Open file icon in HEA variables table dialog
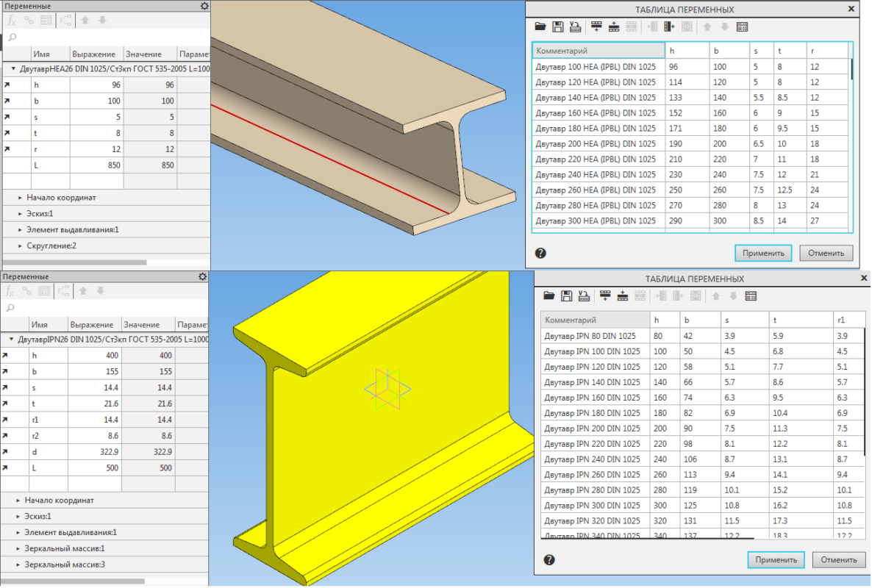The image size is (872, 588). tap(540, 26)
